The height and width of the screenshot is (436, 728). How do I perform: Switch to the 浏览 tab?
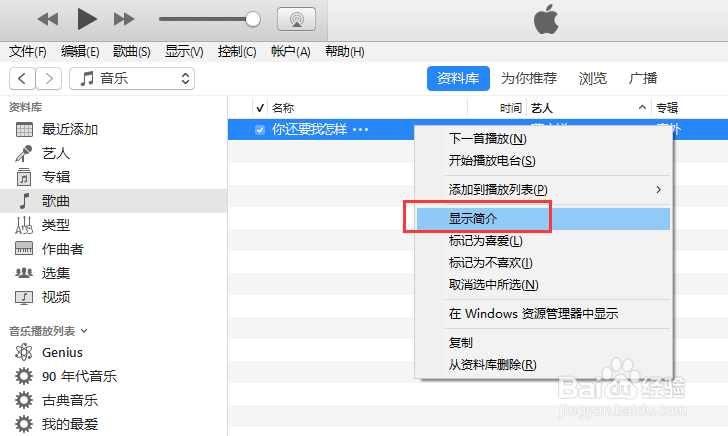(593, 78)
